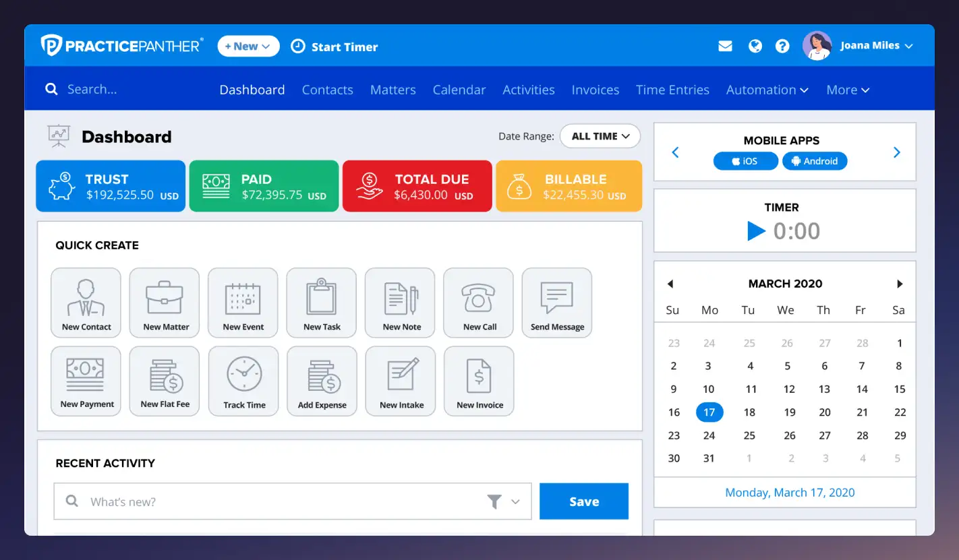
Task: Open New Contact quick create icon
Action: tap(86, 302)
